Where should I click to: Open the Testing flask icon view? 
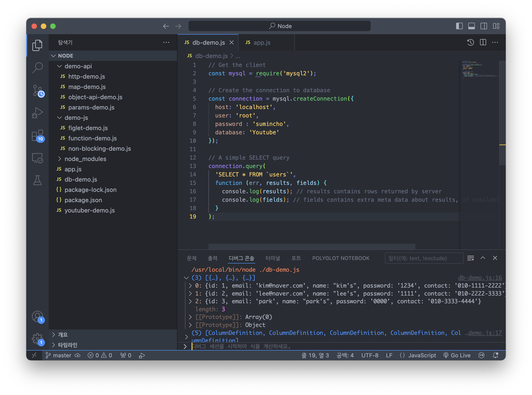[x=37, y=180]
